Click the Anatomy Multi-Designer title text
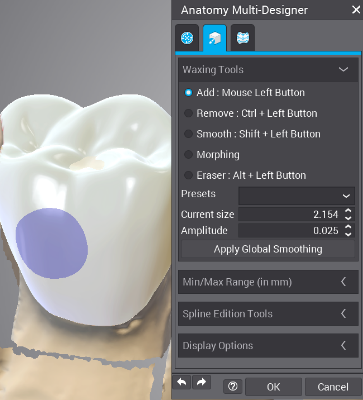This screenshot has height=400, width=363. pyautogui.click(x=244, y=10)
